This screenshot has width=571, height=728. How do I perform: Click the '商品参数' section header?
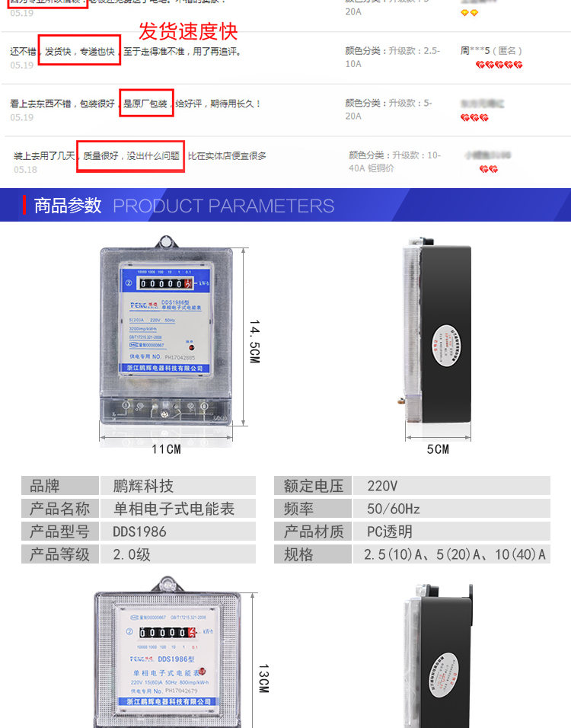click(68, 205)
